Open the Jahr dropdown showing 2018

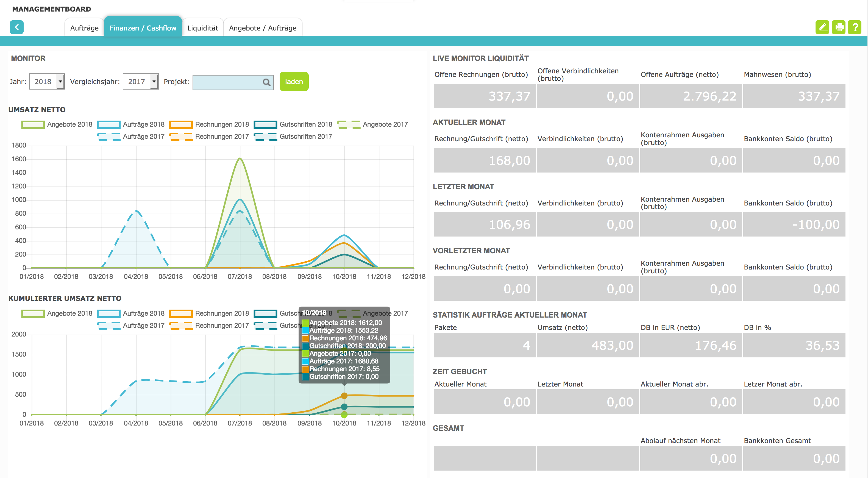click(x=46, y=82)
